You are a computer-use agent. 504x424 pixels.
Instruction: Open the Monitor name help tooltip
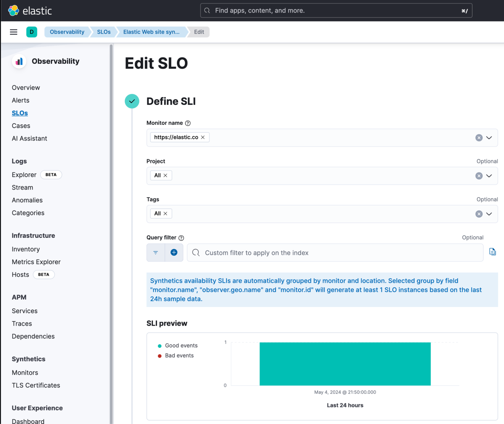tap(188, 123)
